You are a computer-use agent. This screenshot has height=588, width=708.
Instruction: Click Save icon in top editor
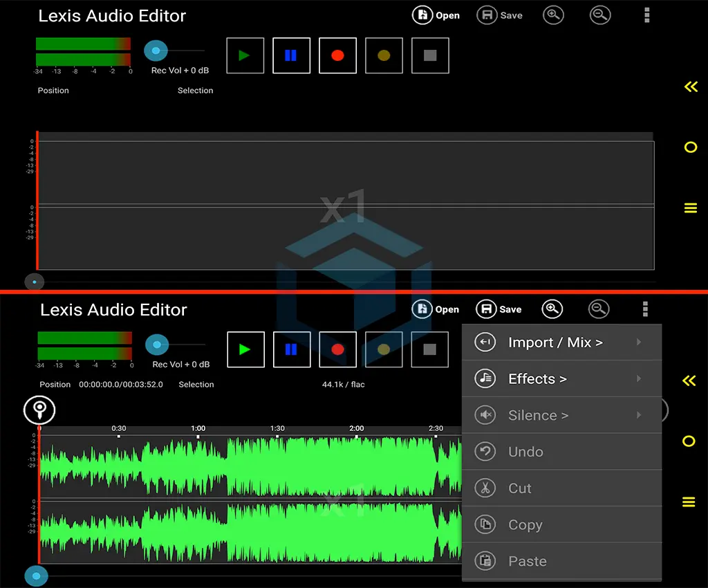click(487, 15)
